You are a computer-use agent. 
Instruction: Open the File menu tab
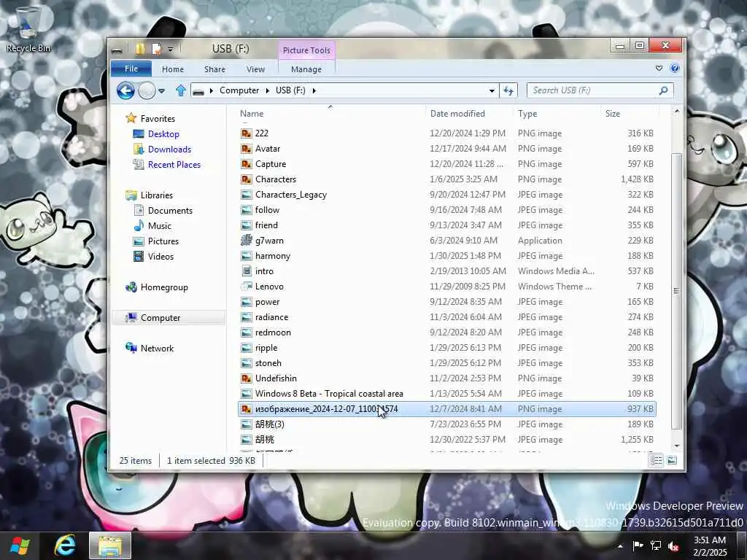coord(131,69)
